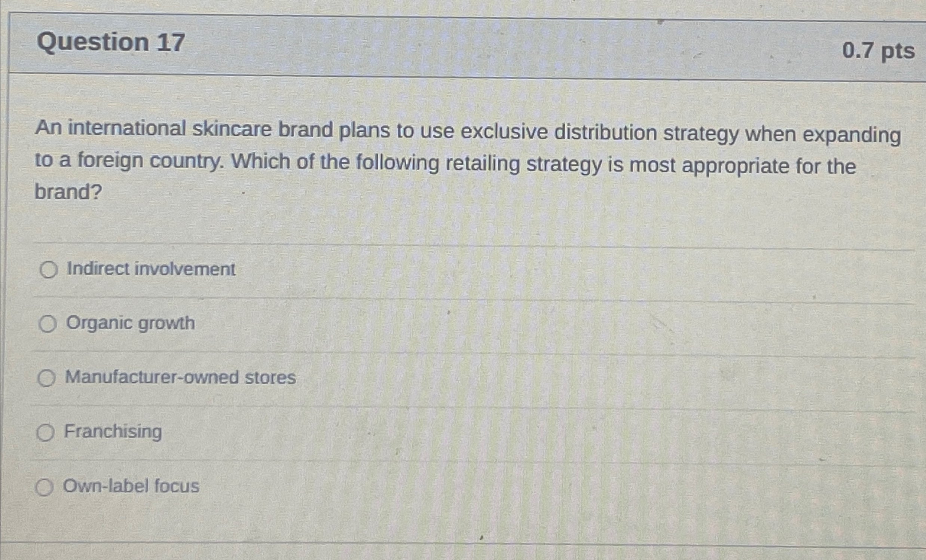
Task: Click the "0.7 pts" points indicator
Action: click(878, 51)
